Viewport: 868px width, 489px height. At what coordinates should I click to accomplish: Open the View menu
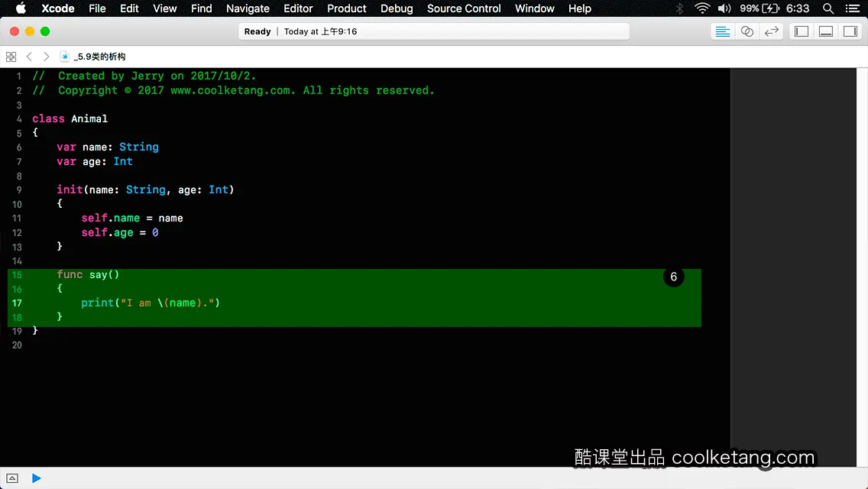pyautogui.click(x=165, y=8)
